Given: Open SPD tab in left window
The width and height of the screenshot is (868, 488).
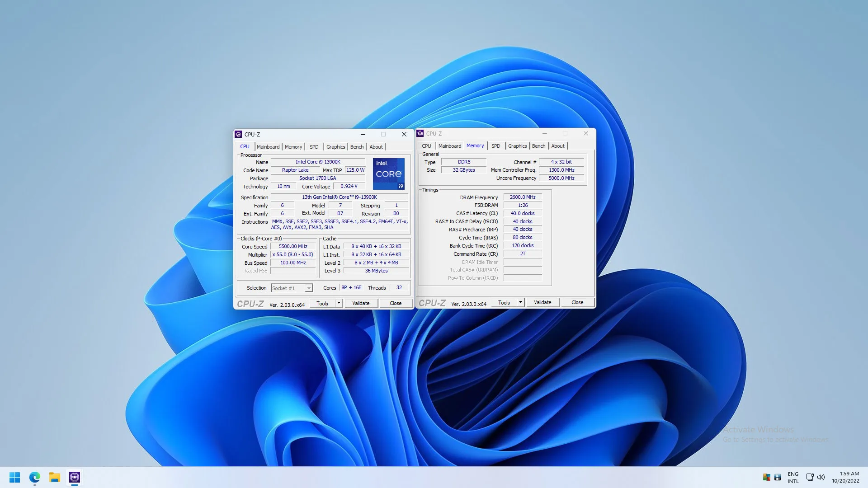Looking at the screenshot, I should (314, 147).
